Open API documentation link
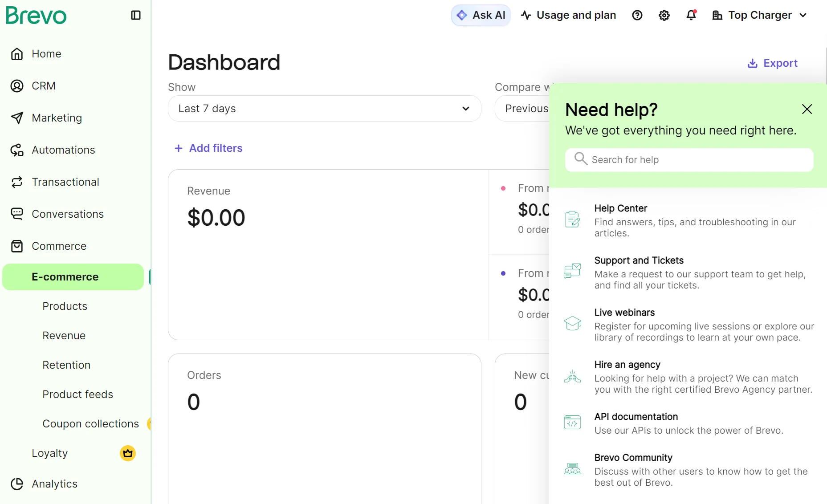827x504 pixels. (636, 417)
